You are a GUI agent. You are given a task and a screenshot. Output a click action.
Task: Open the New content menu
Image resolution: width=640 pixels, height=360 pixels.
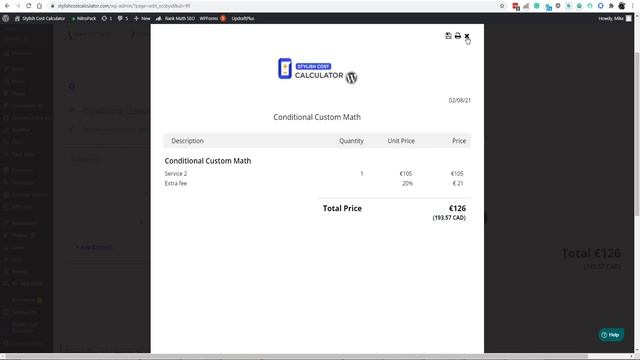point(142,18)
